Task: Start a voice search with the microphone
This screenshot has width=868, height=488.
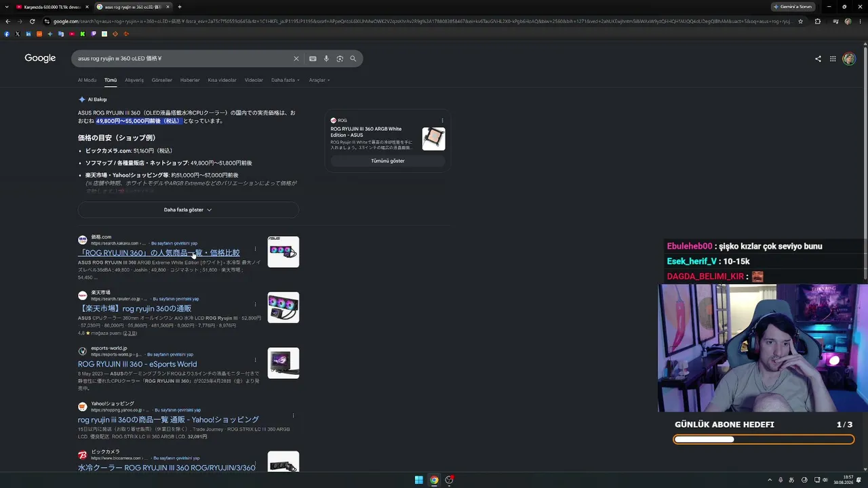Action: click(326, 58)
